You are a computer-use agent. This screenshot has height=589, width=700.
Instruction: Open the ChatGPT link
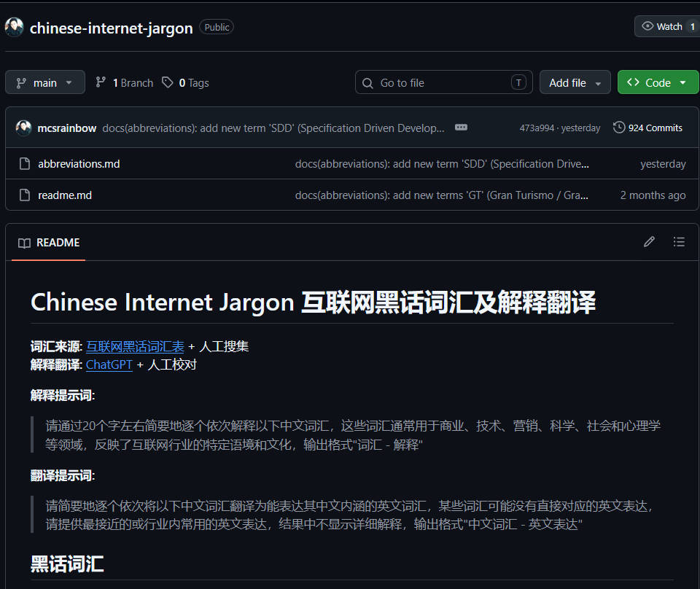[x=109, y=364]
